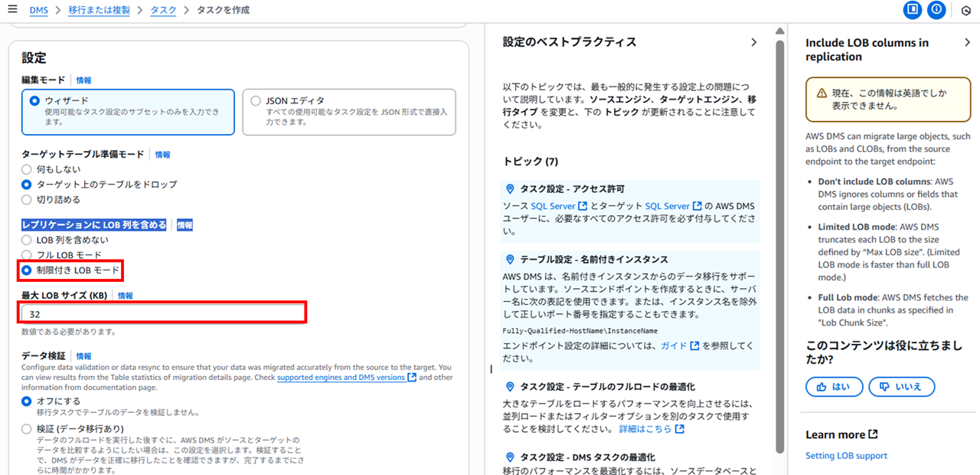Click location pin icon for テーブルのフルロードの最適化
Screen dimensions: 980x475
coord(511,387)
